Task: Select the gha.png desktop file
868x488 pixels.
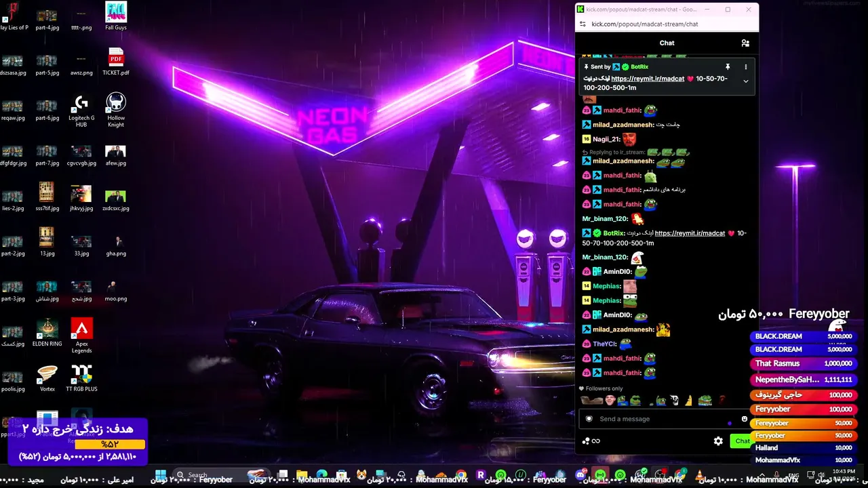Action: tap(116, 246)
